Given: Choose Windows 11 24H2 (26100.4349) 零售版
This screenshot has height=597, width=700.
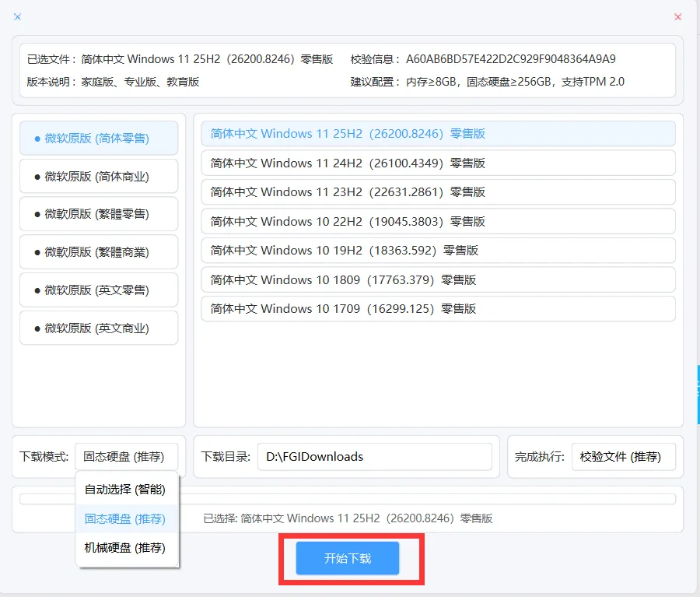Looking at the screenshot, I should [x=438, y=163].
